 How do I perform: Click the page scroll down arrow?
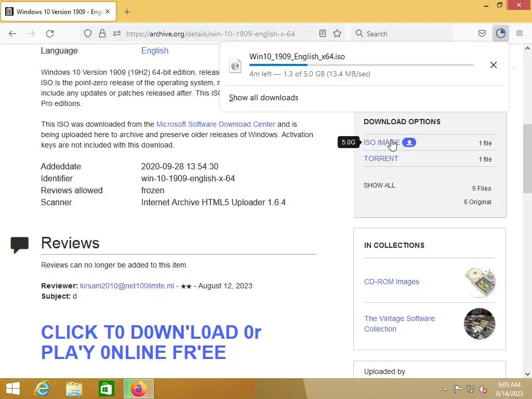(x=527, y=374)
